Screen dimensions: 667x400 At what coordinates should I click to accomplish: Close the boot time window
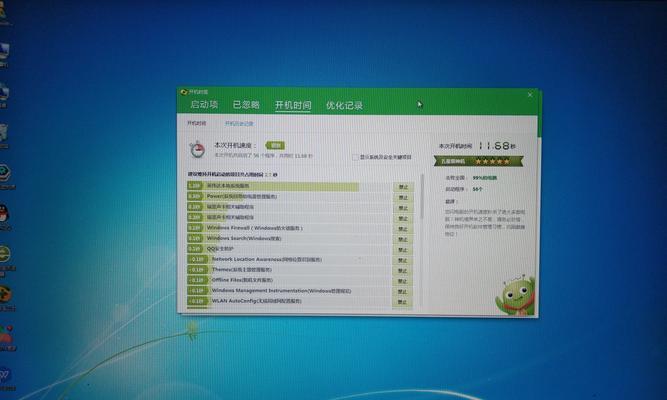pos(530,95)
